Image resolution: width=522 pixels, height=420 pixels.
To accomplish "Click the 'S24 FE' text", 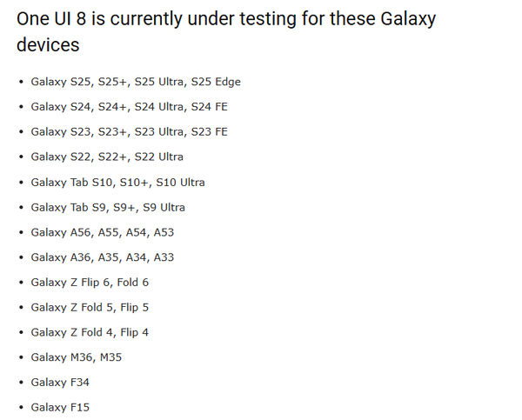I will [211, 107].
